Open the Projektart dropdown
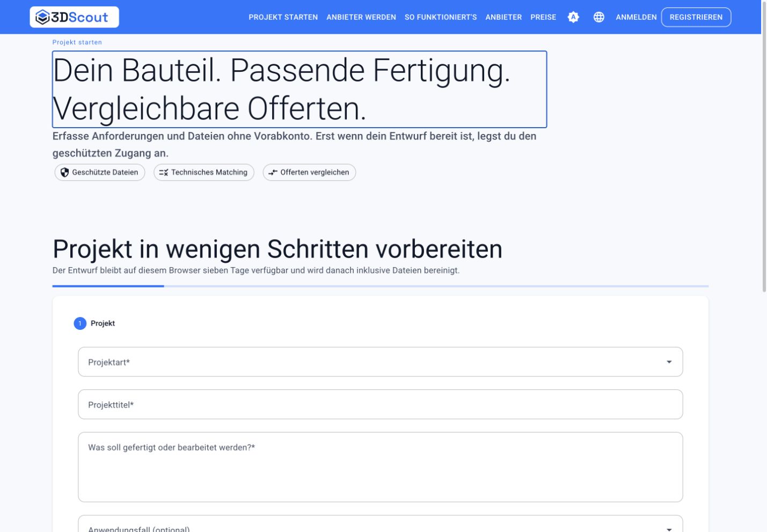Screen dimensions: 767x532 coord(381,362)
